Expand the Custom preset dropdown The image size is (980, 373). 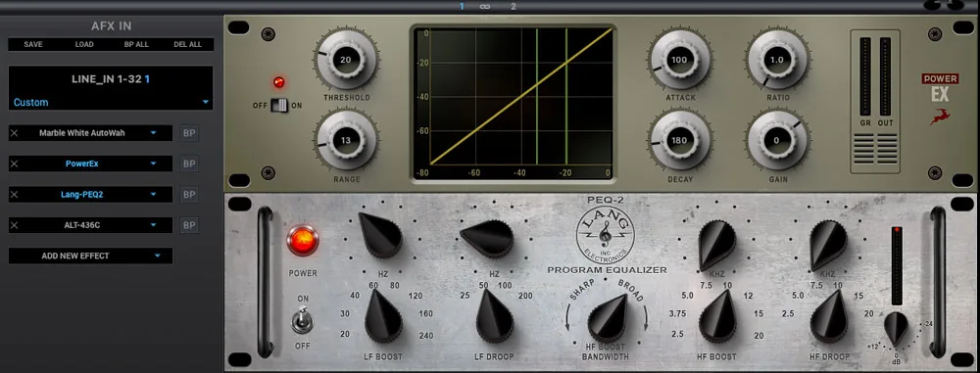205,103
